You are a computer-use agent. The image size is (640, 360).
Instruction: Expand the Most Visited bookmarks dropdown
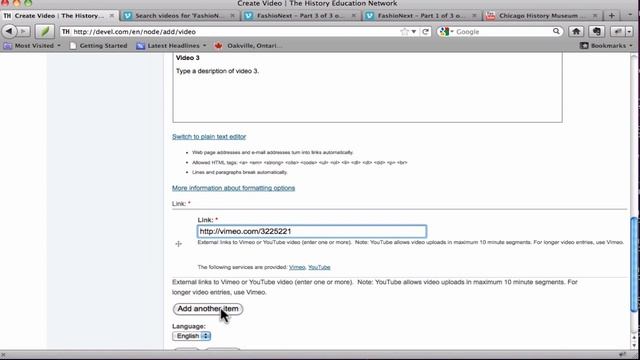point(59,46)
